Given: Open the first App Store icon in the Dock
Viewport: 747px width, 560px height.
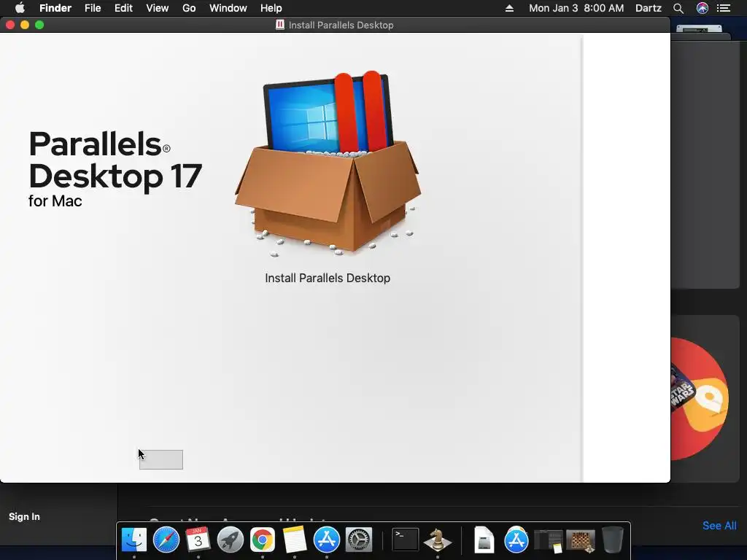Looking at the screenshot, I should click(326, 540).
